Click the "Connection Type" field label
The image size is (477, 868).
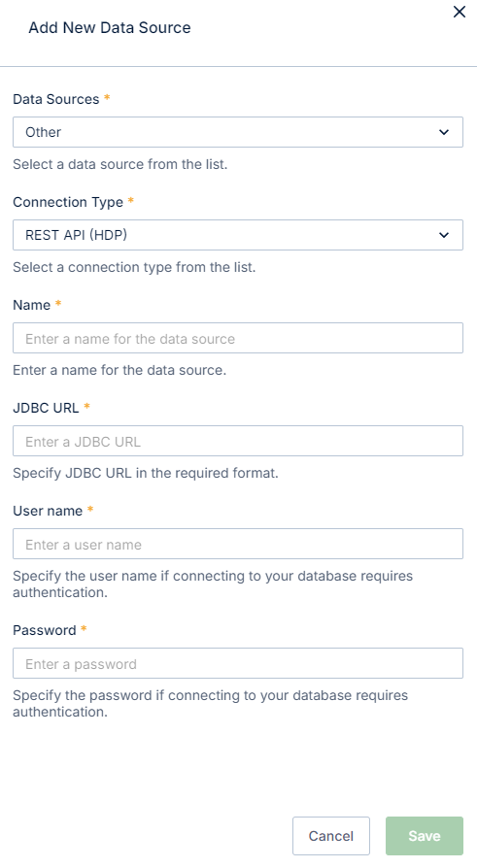[68, 202]
